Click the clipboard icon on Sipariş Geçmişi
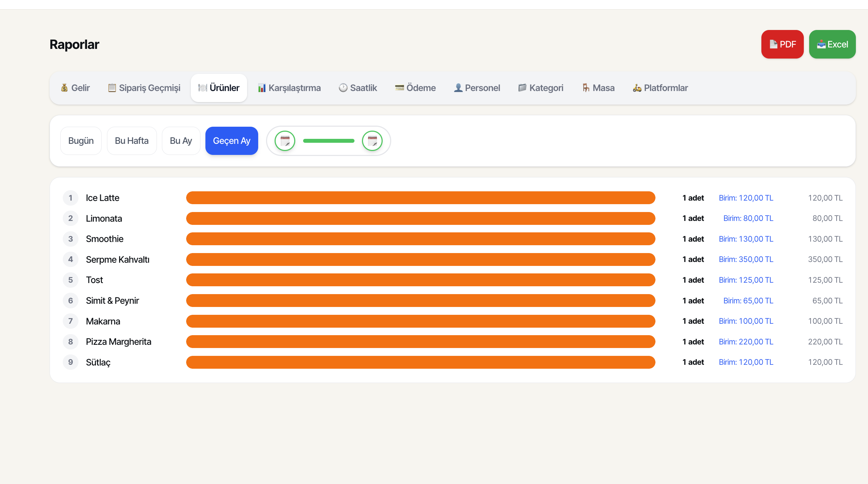Image resolution: width=868 pixels, height=484 pixels. coord(112,88)
